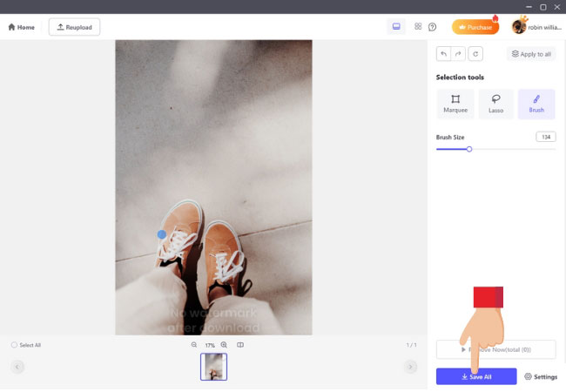Screen dimensions: 566x392
Task: Click the Save All button
Action: [476, 377]
